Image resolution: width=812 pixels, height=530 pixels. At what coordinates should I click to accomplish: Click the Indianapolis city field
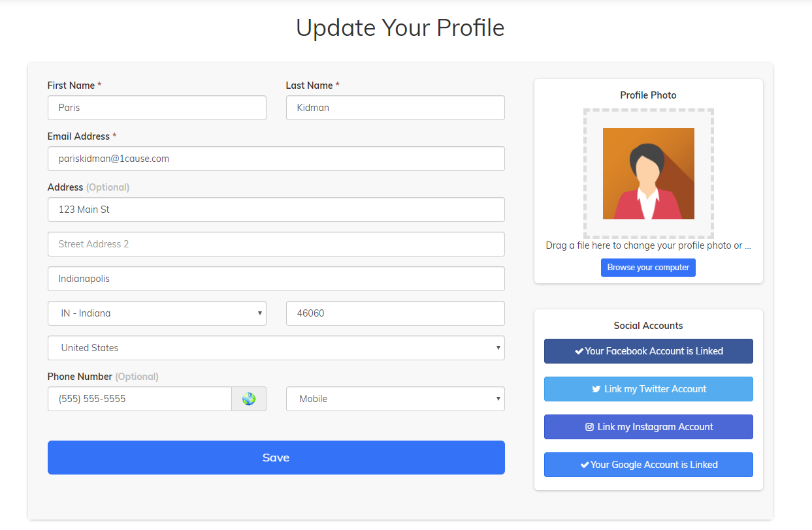[x=276, y=279]
